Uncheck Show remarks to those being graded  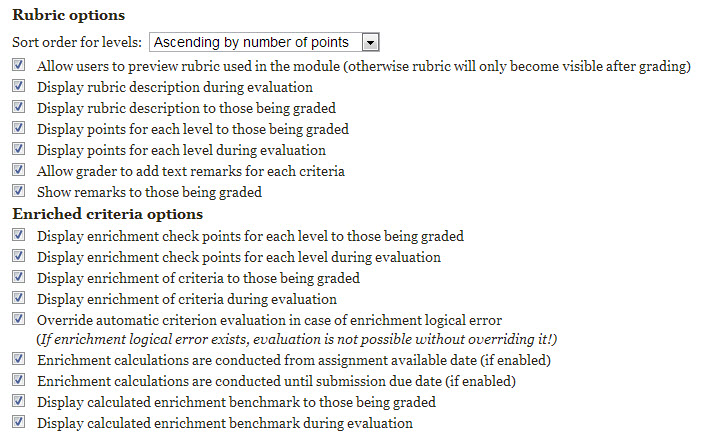tap(19, 192)
